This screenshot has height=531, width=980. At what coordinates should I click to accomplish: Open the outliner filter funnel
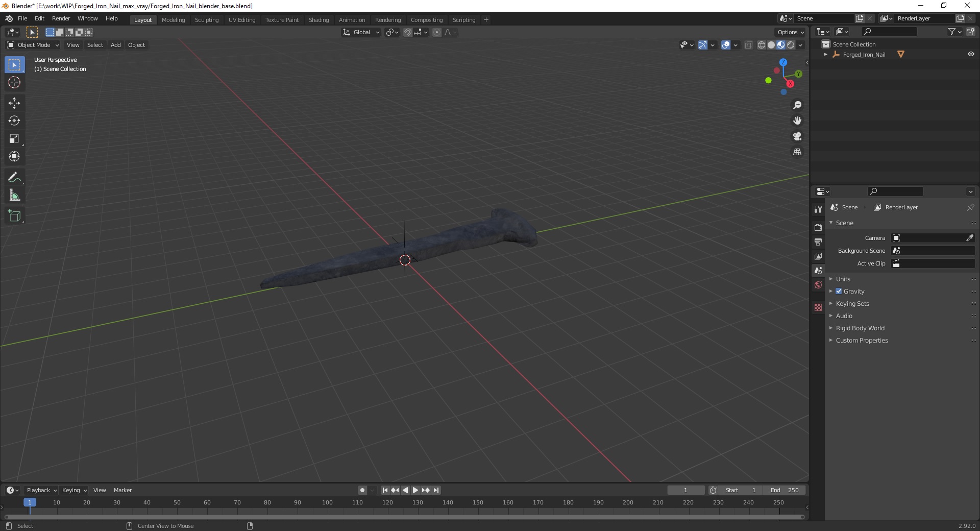point(951,32)
